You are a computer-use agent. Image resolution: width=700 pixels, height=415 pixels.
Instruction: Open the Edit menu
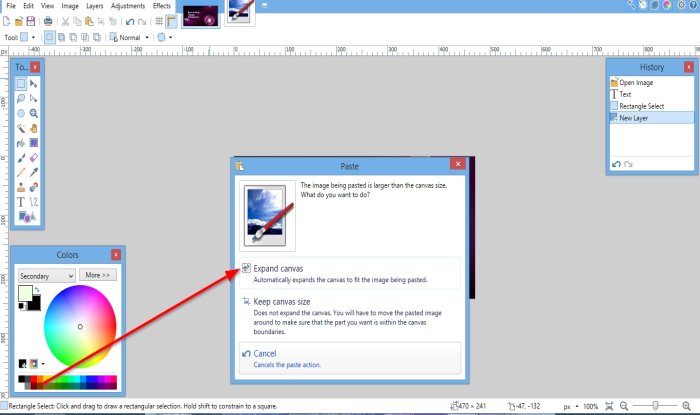click(x=28, y=6)
